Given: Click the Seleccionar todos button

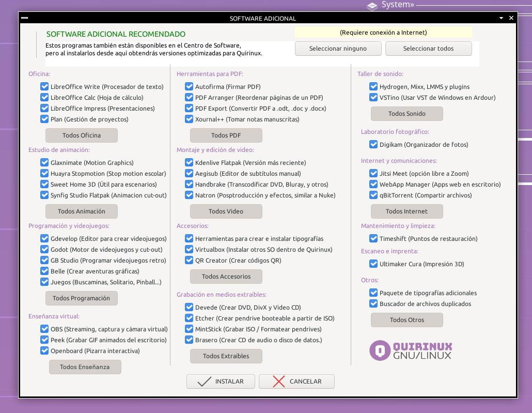Looking at the screenshot, I should [x=428, y=49].
